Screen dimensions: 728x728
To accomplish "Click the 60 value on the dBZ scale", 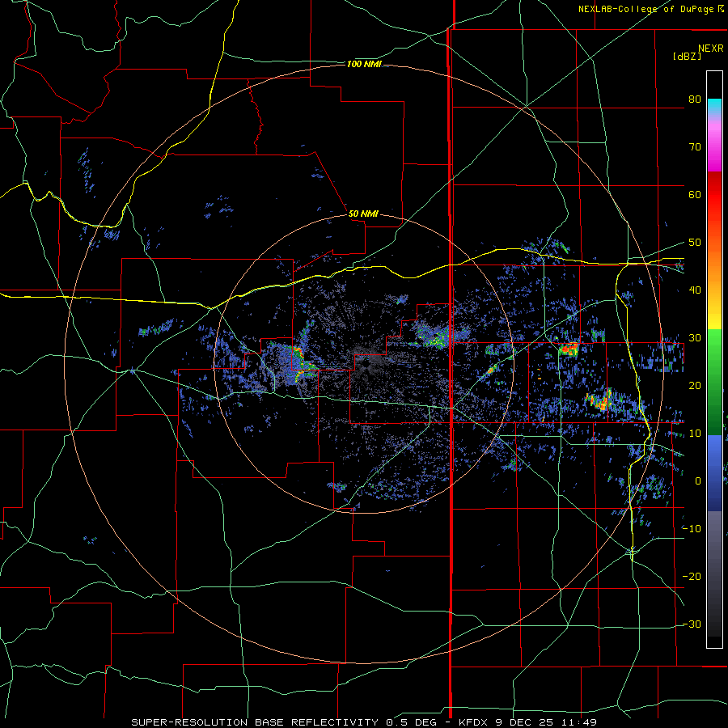I will click(695, 194).
